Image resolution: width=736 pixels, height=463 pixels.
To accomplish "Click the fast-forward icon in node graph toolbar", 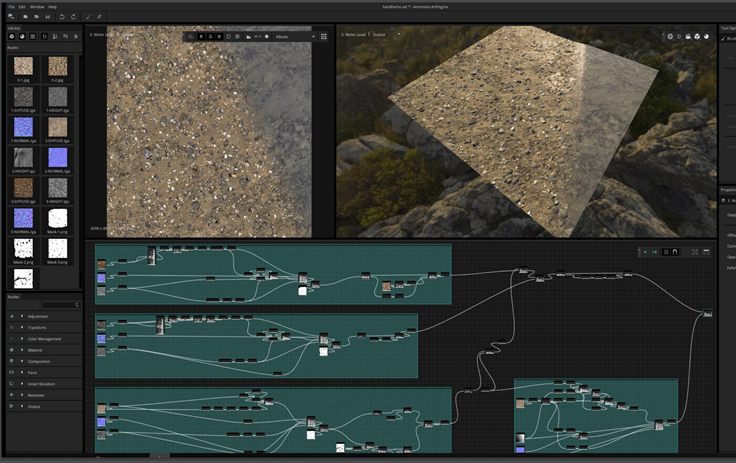I will point(654,252).
